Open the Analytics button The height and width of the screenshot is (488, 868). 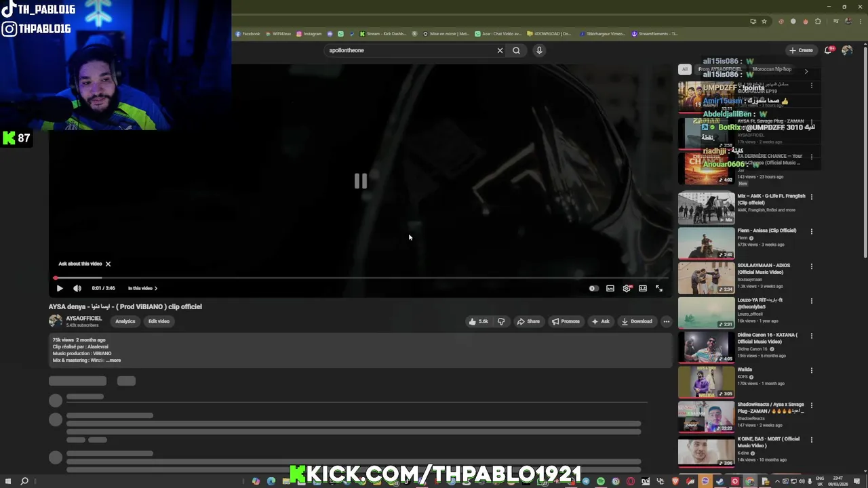(x=125, y=321)
